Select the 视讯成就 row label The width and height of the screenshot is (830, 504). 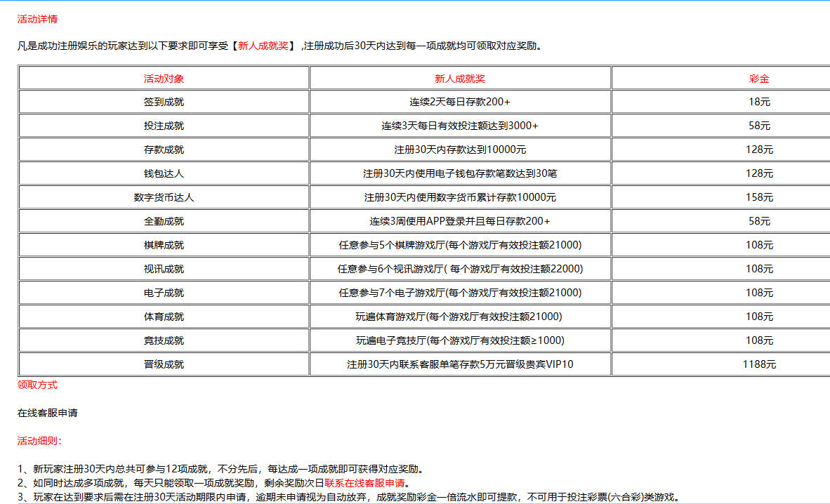164,268
